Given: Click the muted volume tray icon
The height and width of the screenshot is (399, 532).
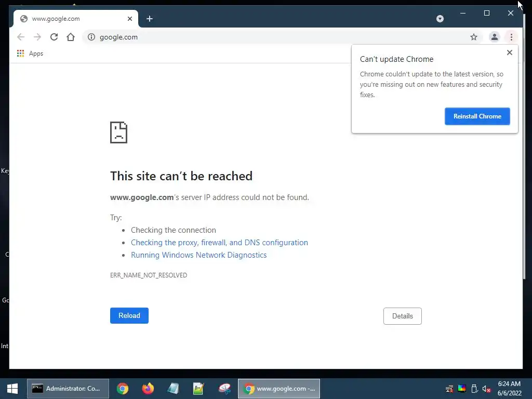Looking at the screenshot, I should (486, 389).
